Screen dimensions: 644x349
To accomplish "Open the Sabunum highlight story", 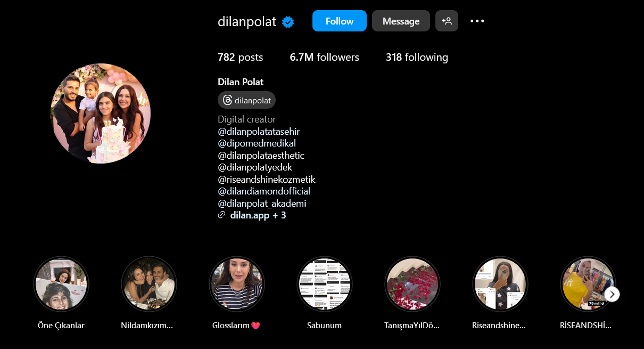I will [x=325, y=284].
